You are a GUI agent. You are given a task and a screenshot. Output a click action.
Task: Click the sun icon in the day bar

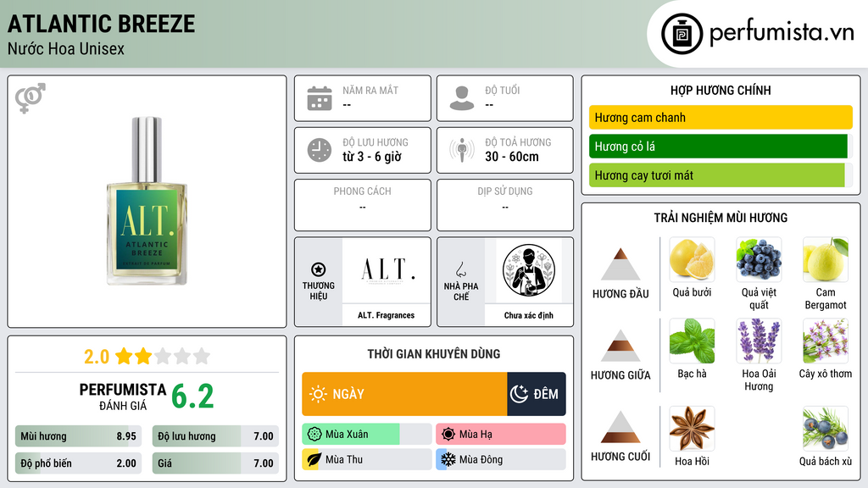[x=318, y=394]
